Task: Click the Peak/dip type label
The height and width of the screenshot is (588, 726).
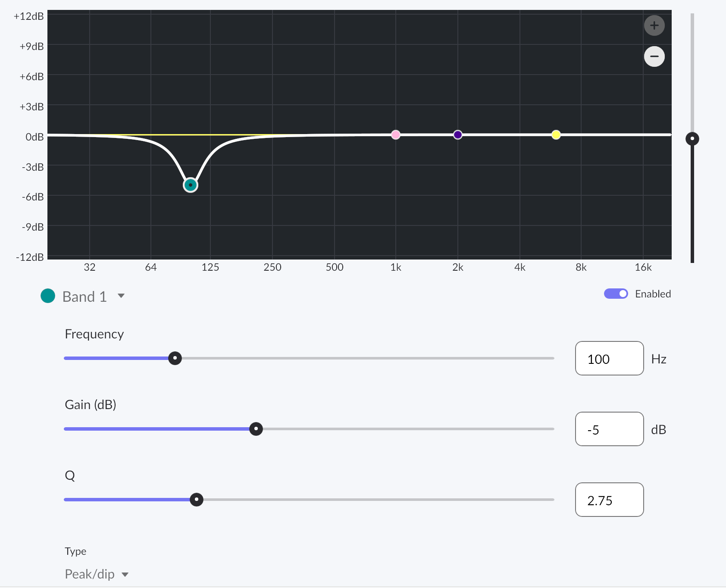Action: (x=90, y=574)
